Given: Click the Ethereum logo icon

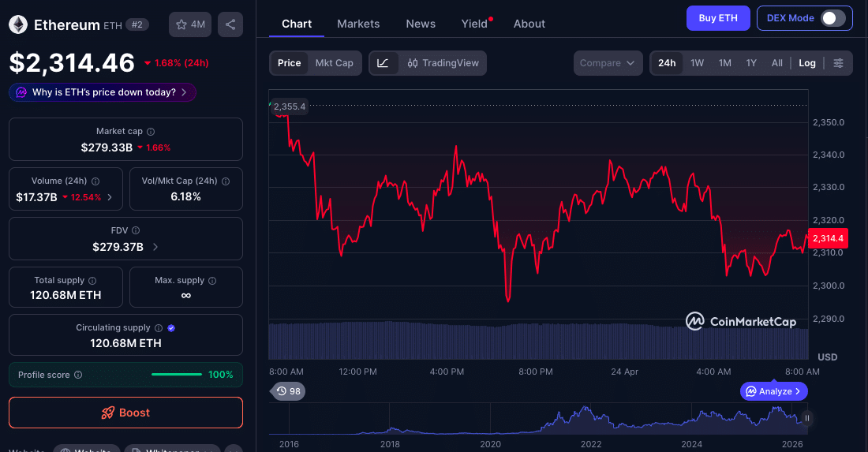Looking at the screenshot, I should click(x=18, y=24).
